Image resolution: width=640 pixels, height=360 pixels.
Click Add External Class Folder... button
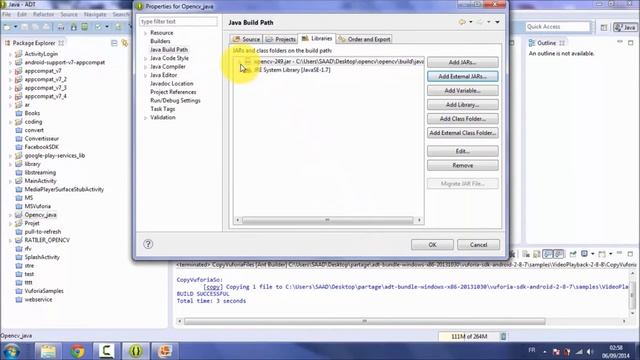click(x=462, y=133)
